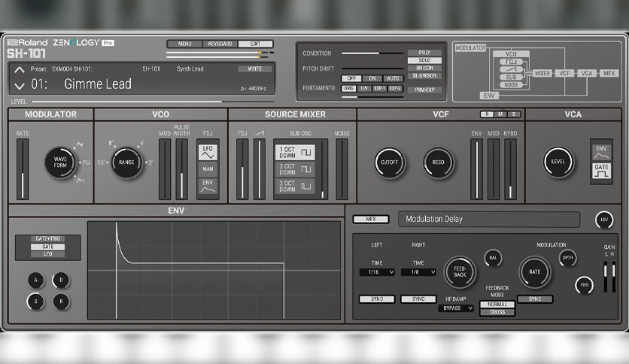
Task: Go to the next preset with down arrow
Action: coord(20,86)
